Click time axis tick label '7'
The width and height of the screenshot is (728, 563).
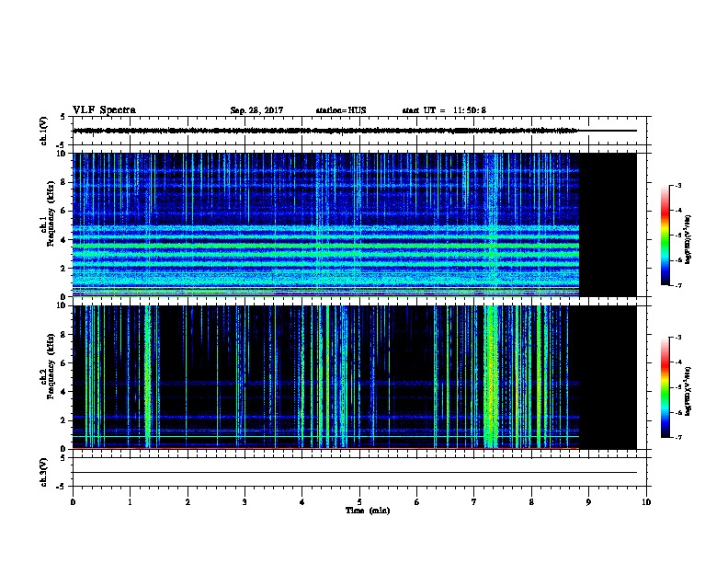474,502
